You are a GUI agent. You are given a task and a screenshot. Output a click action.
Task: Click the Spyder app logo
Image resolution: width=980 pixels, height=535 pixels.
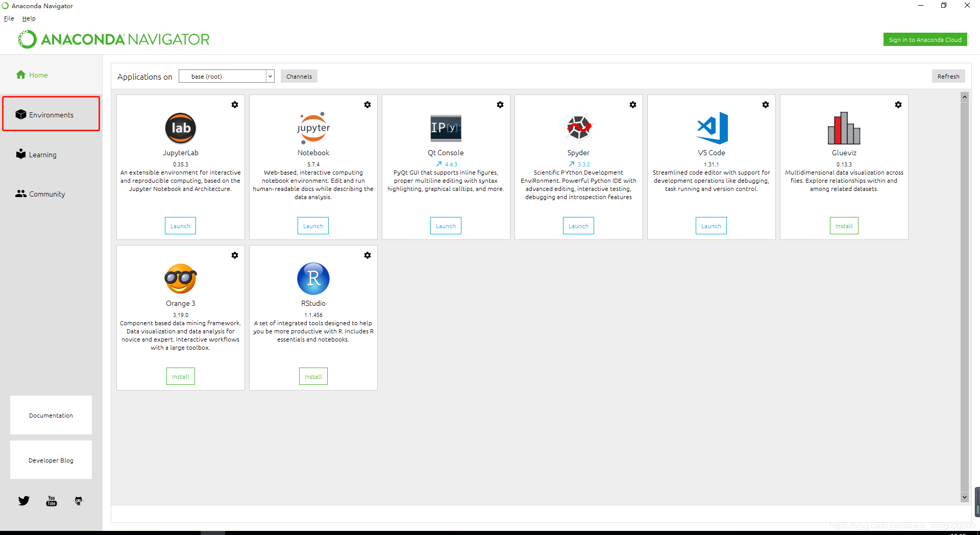click(x=579, y=128)
